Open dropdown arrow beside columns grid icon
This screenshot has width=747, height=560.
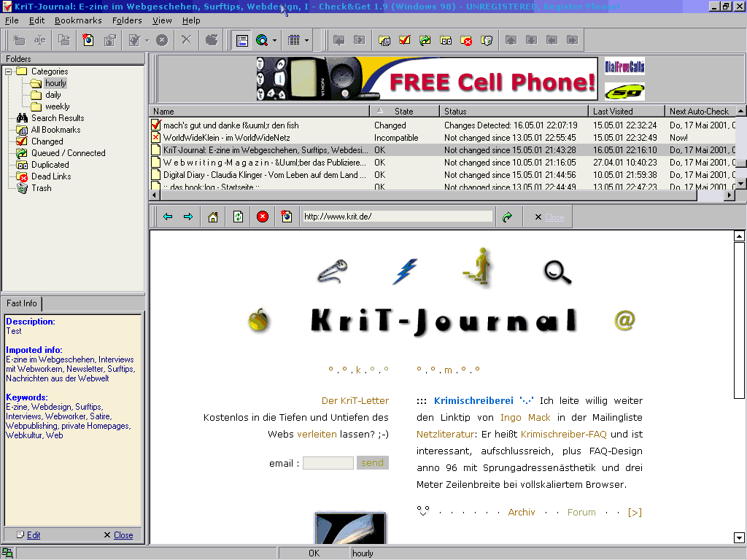[x=306, y=41]
